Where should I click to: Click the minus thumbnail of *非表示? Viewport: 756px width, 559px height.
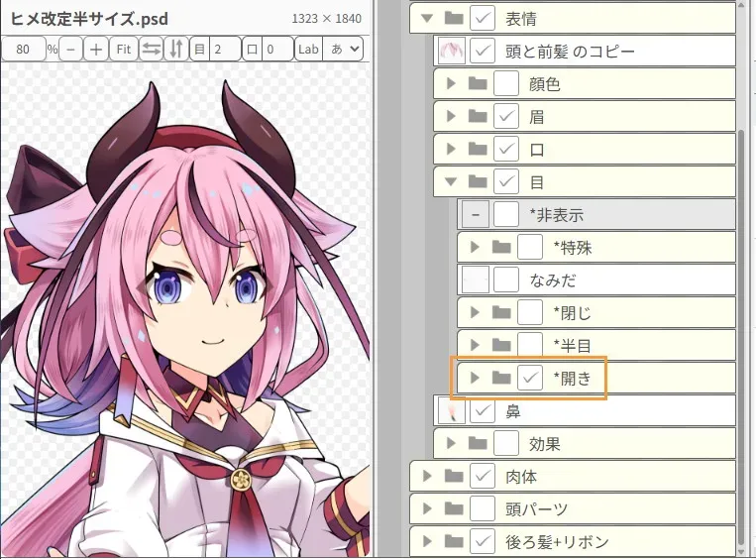click(x=476, y=215)
